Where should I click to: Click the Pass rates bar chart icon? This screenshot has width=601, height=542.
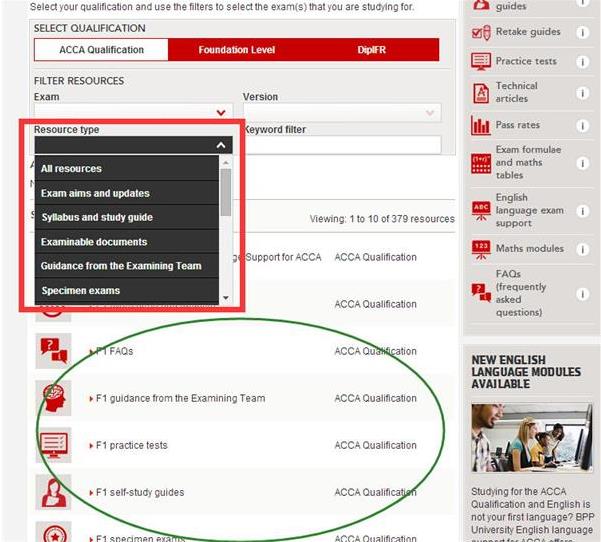481,125
